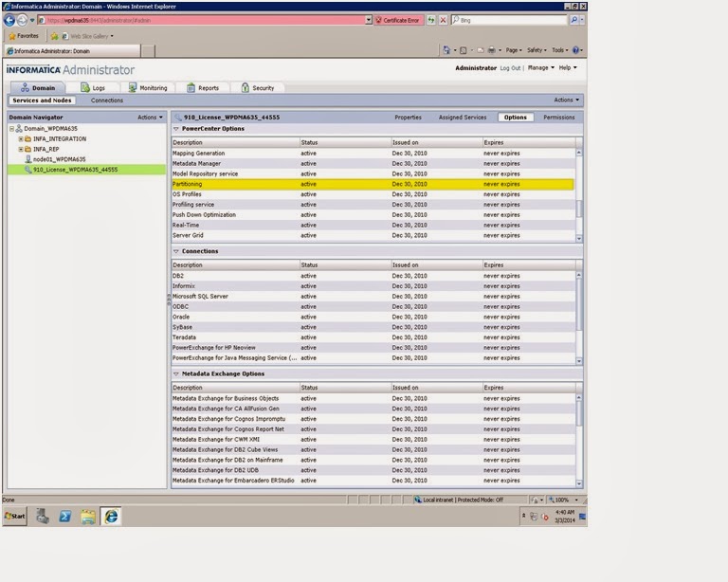Switch to the Domain tab
This screenshot has height=582, width=728.
pos(38,88)
